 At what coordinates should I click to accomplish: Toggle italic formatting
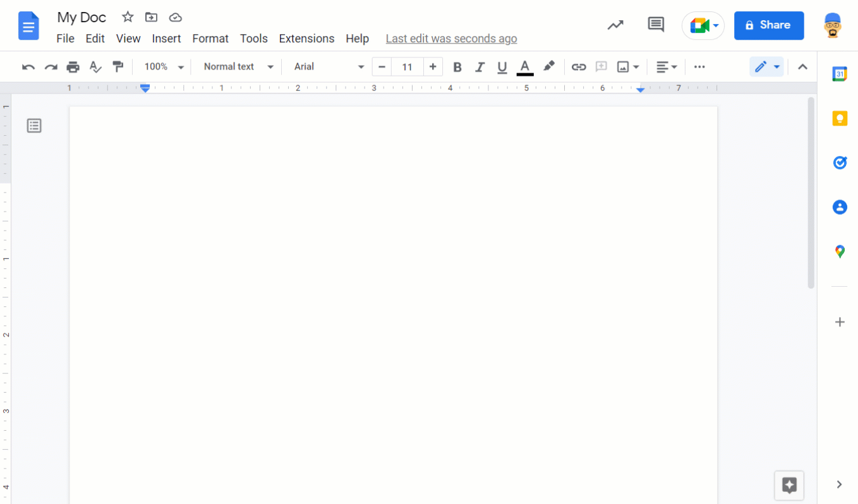point(480,67)
